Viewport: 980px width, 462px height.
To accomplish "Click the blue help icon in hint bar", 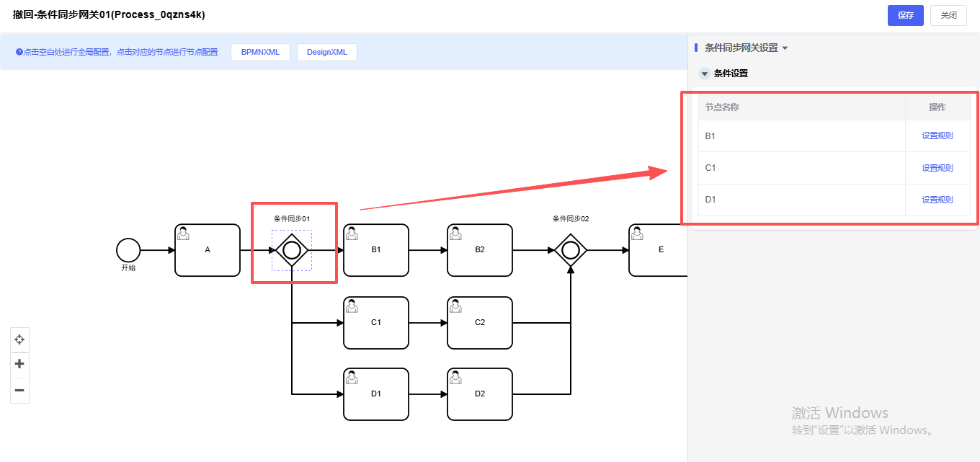I will point(19,52).
